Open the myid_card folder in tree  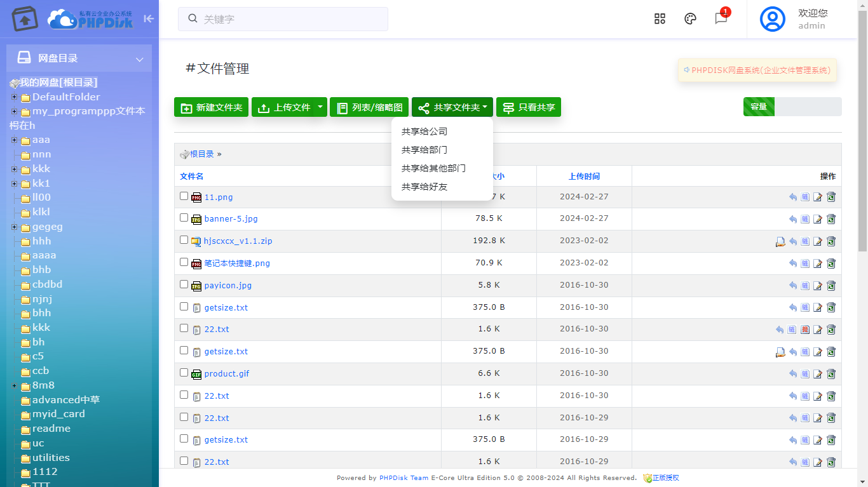pyautogui.click(x=58, y=414)
